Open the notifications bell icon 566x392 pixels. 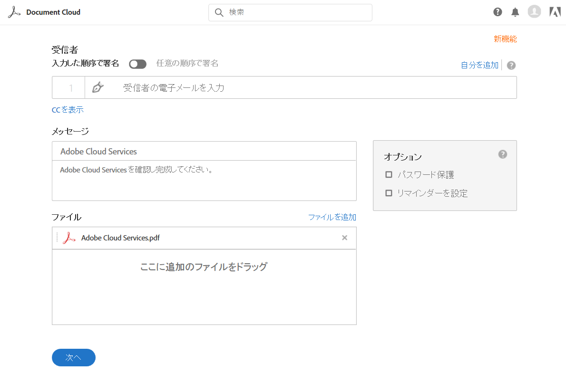point(515,12)
